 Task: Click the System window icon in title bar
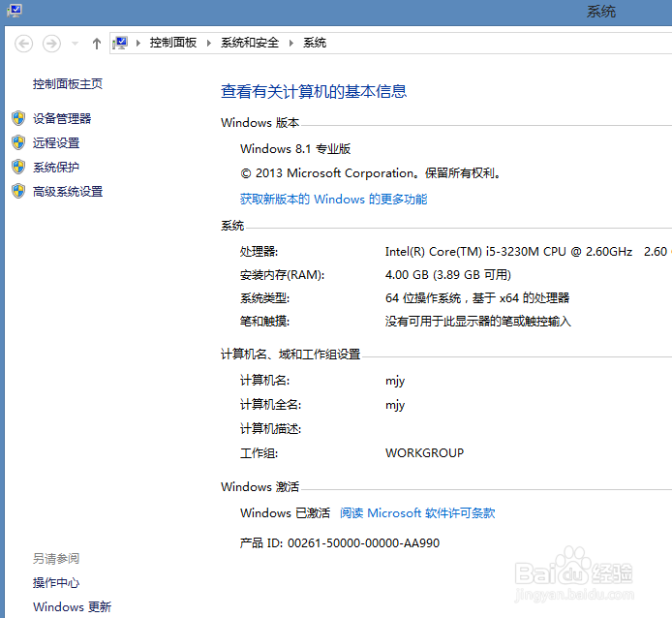coord(14,11)
